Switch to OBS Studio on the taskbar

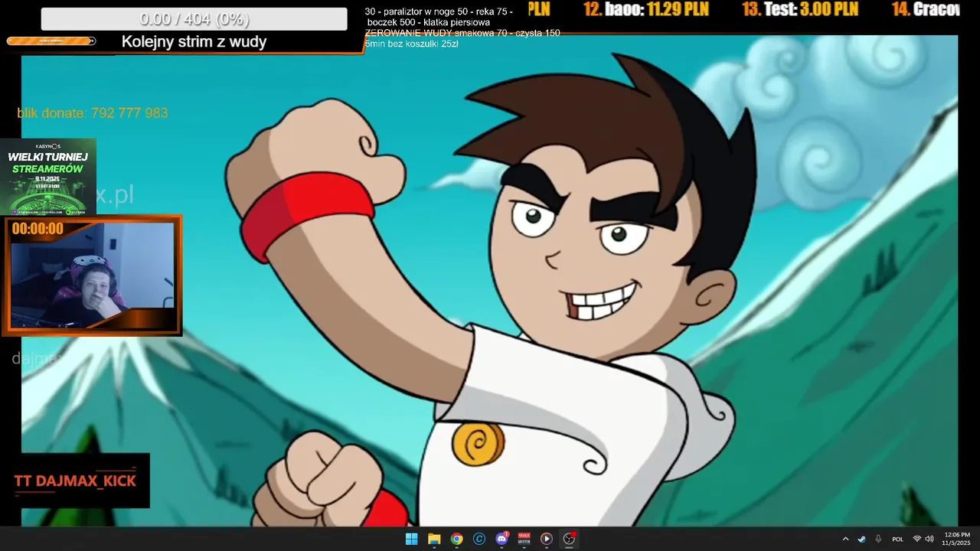(x=569, y=539)
